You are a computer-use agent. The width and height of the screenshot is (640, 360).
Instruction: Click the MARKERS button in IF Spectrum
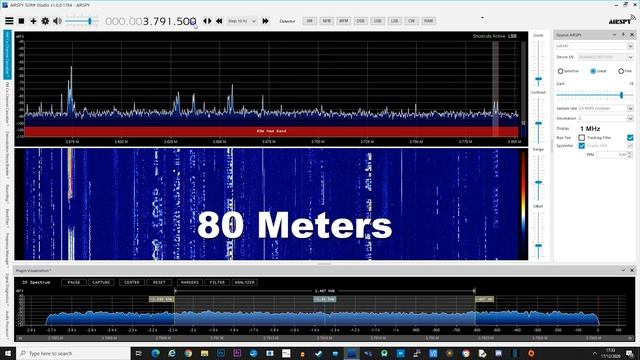tap(190, 282)
